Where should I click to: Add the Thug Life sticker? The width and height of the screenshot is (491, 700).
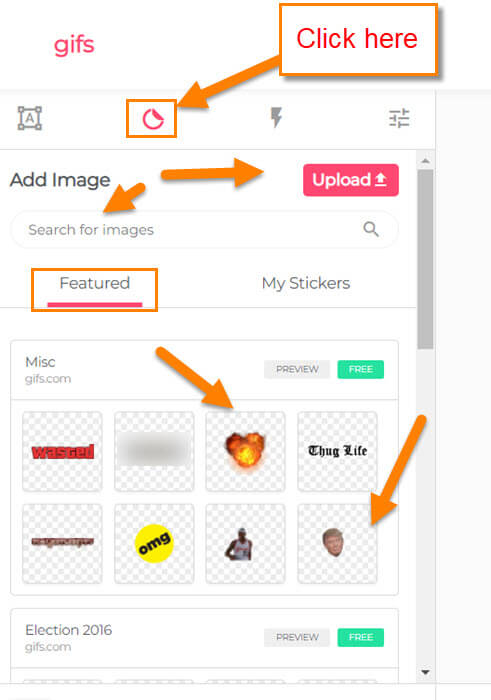pyautogui.click(x=337, y=451)
